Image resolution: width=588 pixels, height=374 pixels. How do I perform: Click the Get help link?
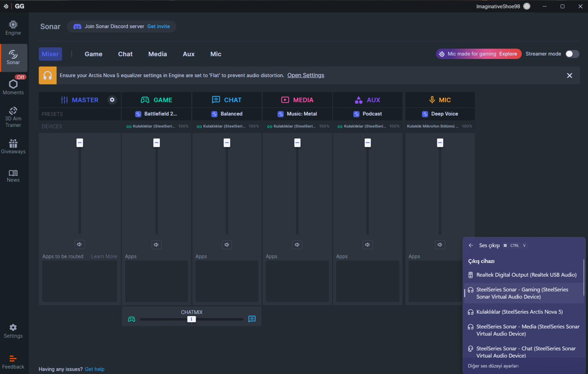coord(95,369)
